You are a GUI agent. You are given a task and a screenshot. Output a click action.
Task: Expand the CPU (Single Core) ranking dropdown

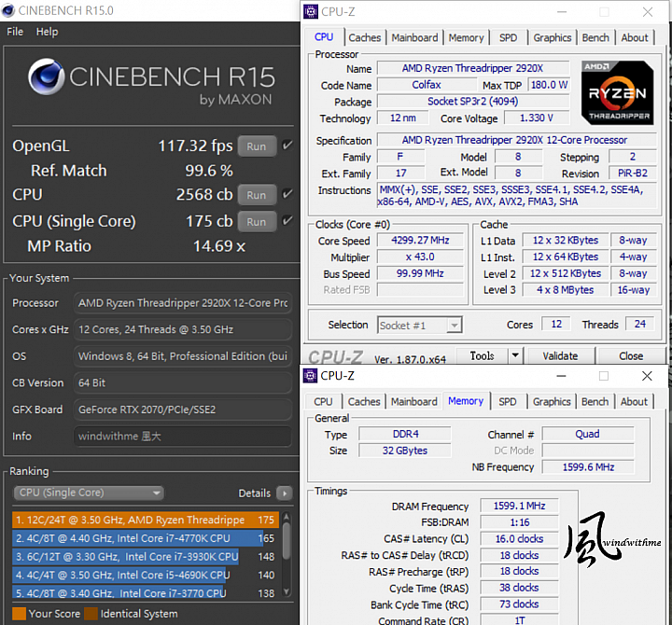pyautogui.click(x=89, y=493)
